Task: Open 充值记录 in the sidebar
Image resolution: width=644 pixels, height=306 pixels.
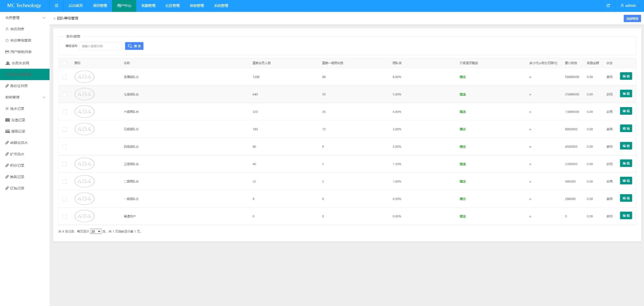Action: 18,120
